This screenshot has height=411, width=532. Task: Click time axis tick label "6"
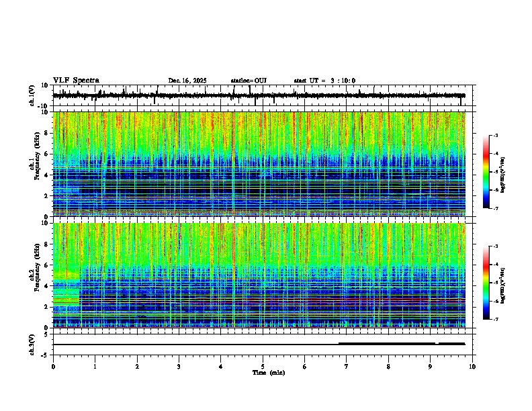[x=305, y=367]
